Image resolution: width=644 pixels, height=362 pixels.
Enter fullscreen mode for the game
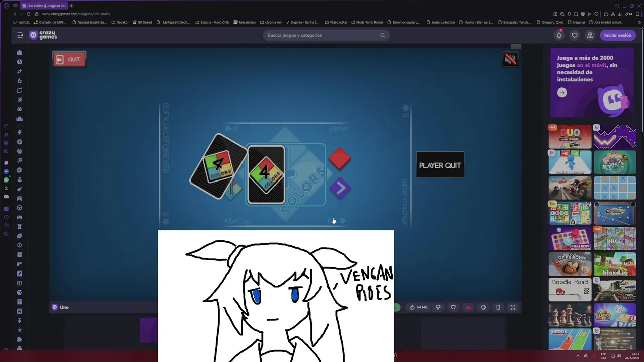click(x=513, y=307)
